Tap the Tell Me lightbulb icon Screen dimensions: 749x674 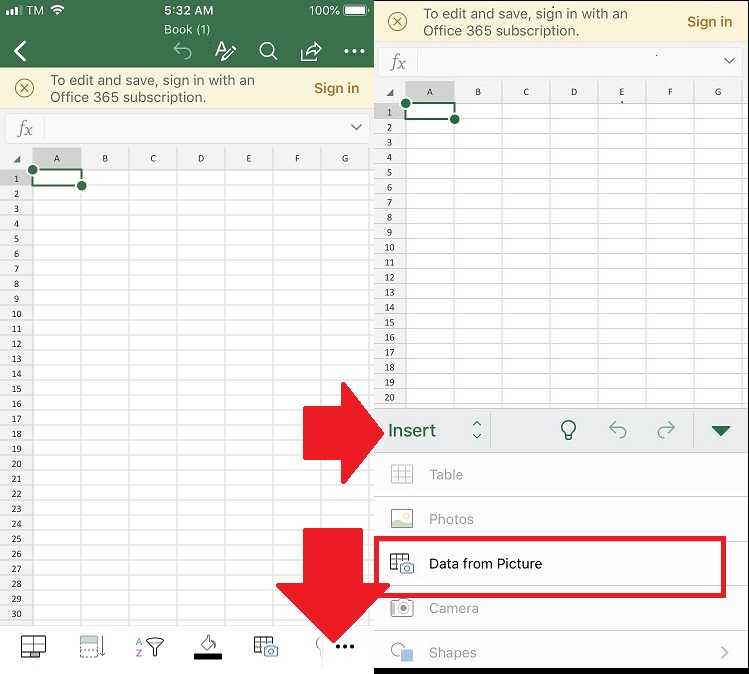tap(568, 430)
